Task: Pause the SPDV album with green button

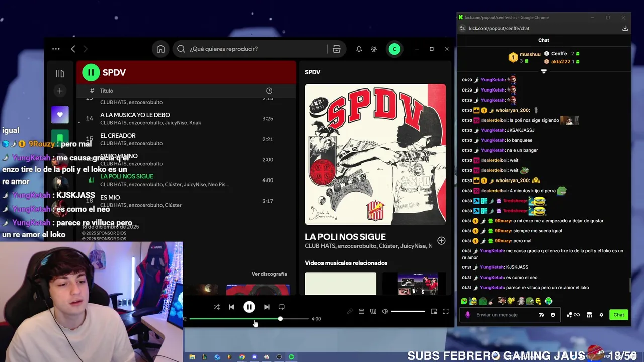Action: 91,72
